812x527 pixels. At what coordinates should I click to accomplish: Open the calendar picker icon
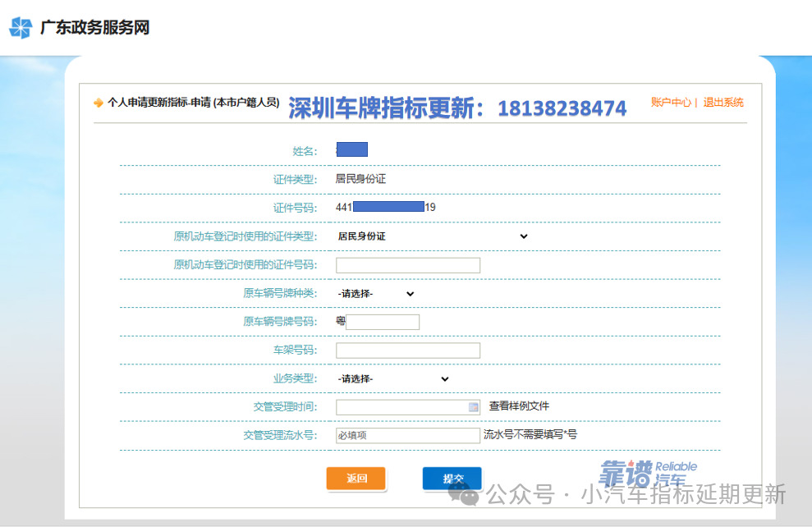pos(474,407)
